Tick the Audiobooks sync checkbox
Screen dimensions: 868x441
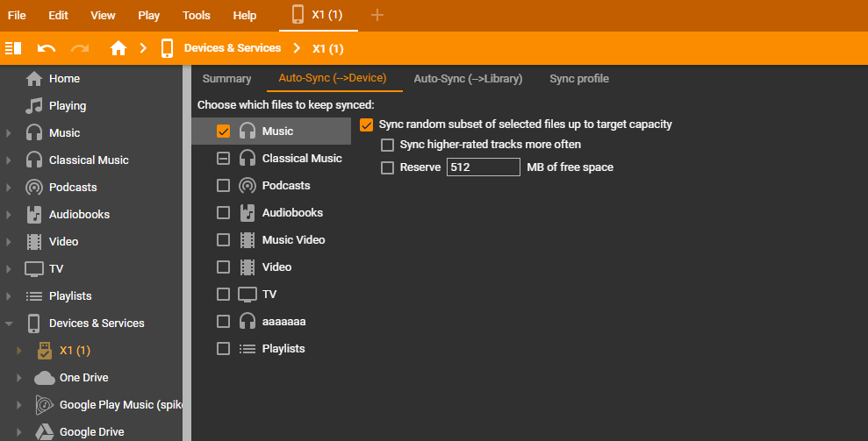point(223,213)
